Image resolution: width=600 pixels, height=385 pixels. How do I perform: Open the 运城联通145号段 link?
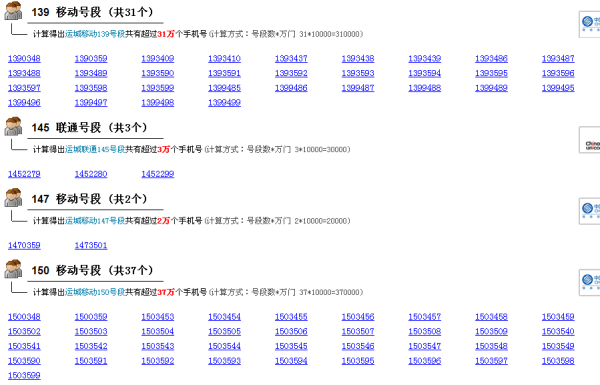tap(95, 149)
